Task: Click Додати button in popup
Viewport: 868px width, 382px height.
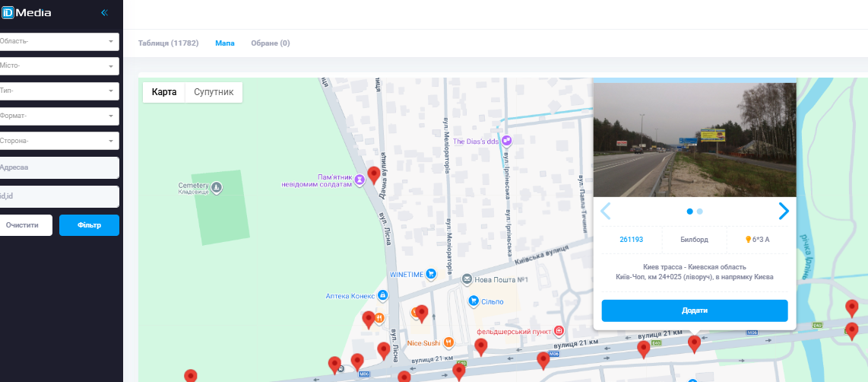Action: [695, 310]
